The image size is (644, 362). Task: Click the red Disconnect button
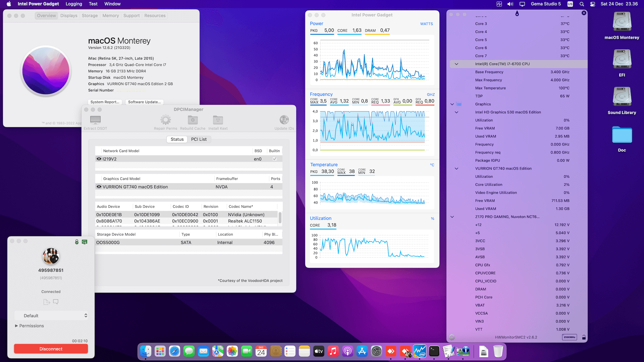coord(51,349)
